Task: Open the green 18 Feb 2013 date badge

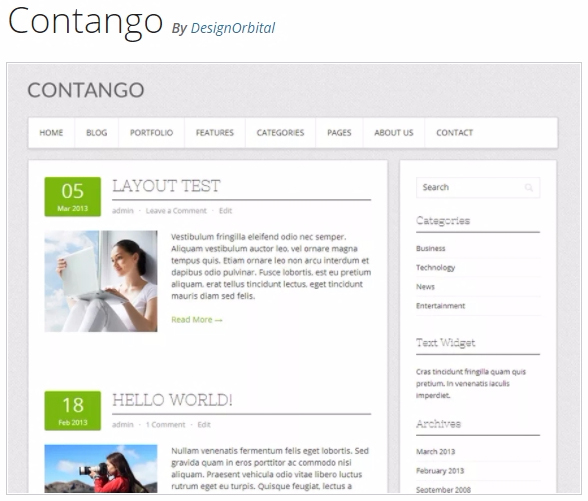Action: [73, 410]
